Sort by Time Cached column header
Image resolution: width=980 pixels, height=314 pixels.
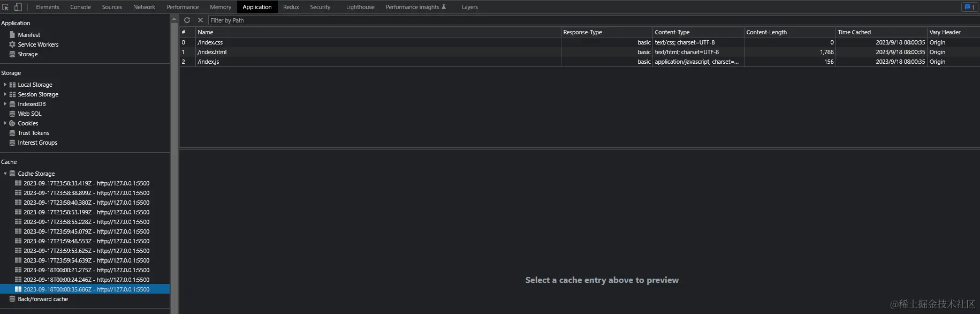click(x=881, y=32)
